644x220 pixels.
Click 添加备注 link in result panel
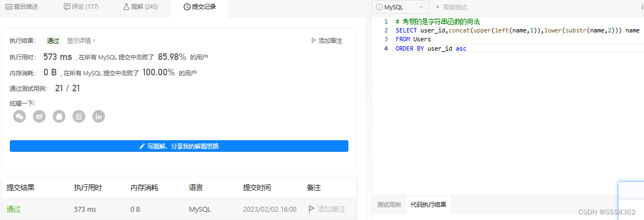[327, 41]
